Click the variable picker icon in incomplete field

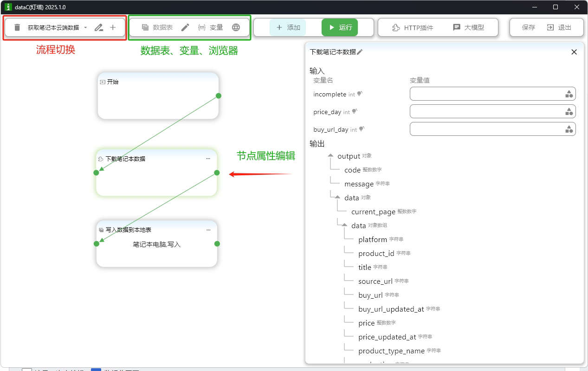tap(569, 94)
